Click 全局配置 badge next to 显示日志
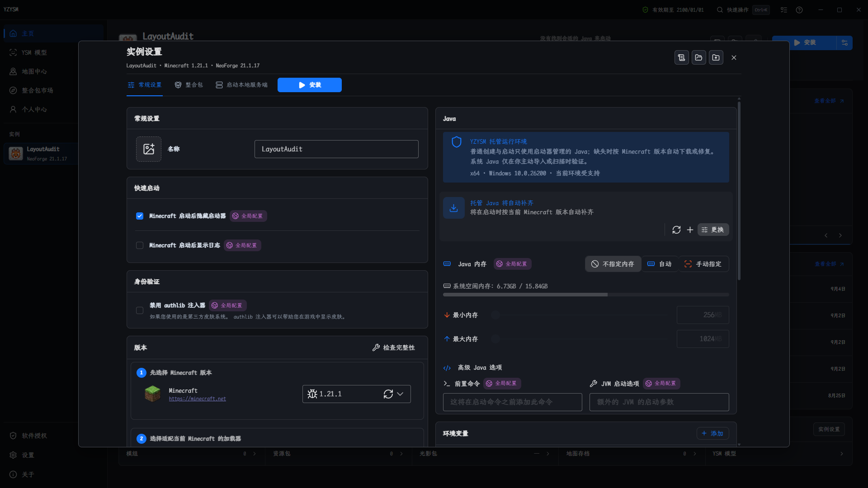This screenshot has height=488, width=868. tap(242, 245)
